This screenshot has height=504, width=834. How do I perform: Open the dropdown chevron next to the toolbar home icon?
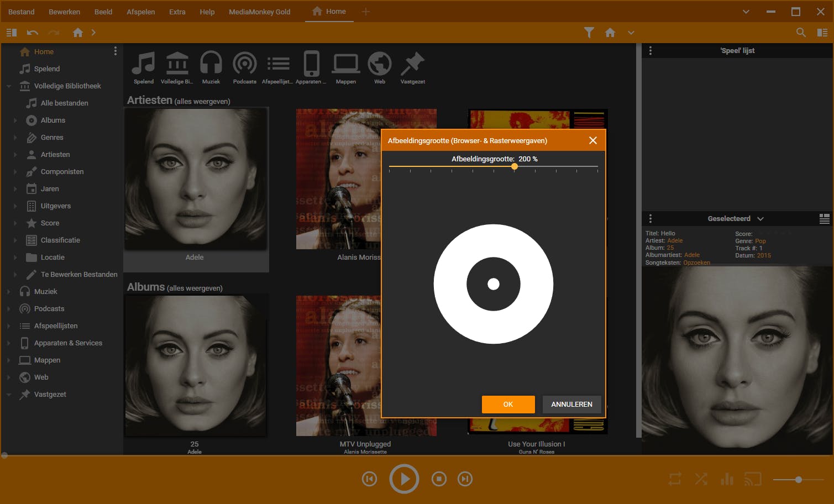631,33
